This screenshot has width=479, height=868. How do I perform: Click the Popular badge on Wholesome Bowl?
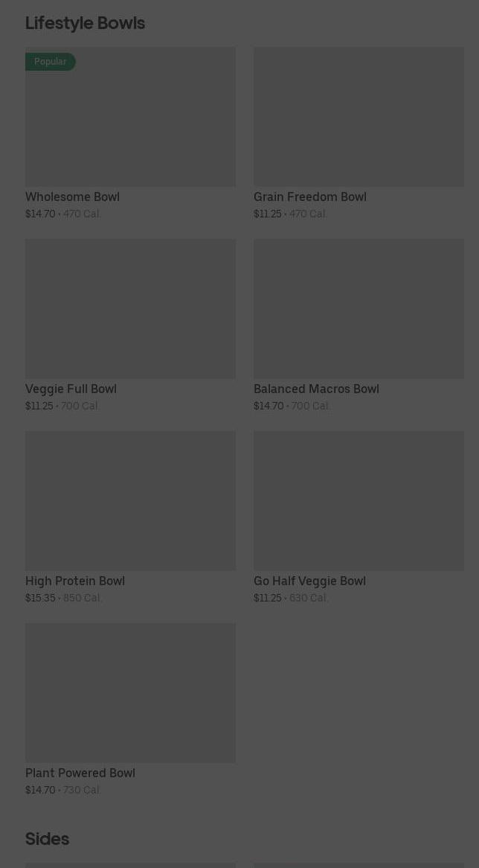tap(51, 62)
